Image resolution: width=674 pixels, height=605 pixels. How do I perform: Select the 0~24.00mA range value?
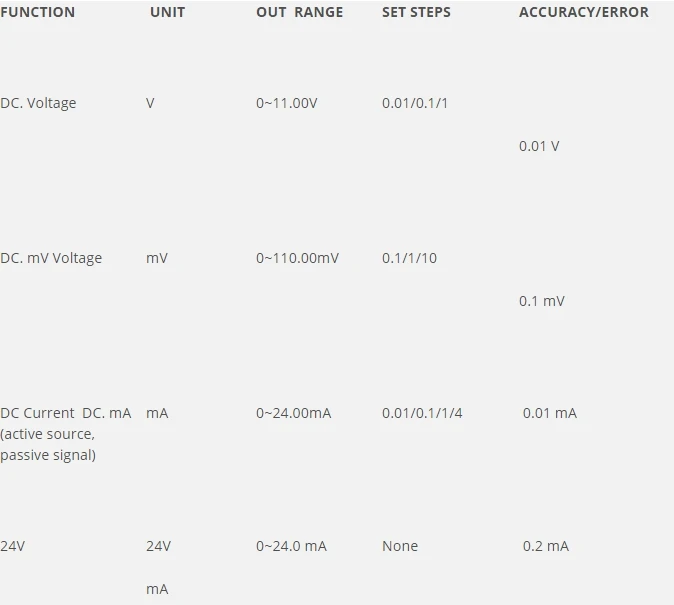point(294,413)
